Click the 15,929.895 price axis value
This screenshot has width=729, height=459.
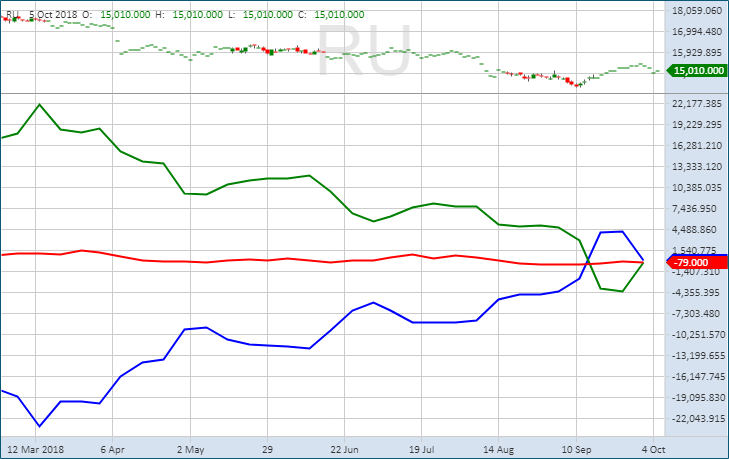(x=697, y=53)
